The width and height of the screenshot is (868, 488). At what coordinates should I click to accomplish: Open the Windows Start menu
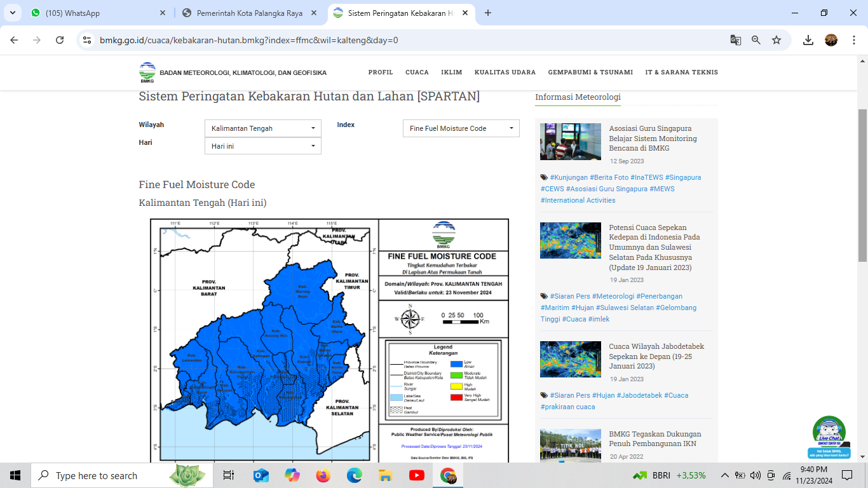[15, 475]
